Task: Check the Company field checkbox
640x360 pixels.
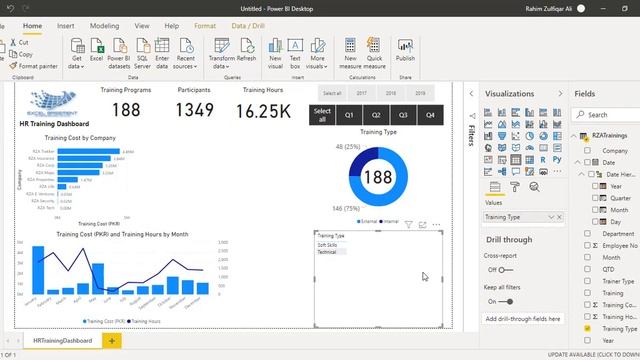Action: pos(587,151)
